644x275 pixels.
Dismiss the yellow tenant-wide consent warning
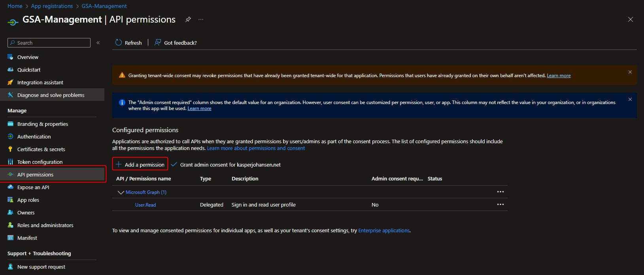tap(630, 72)
